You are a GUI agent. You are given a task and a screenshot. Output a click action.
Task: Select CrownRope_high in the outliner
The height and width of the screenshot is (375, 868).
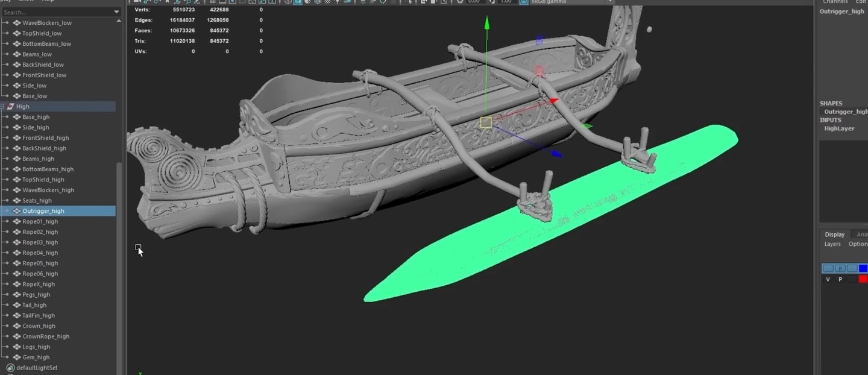pos(46,336)
